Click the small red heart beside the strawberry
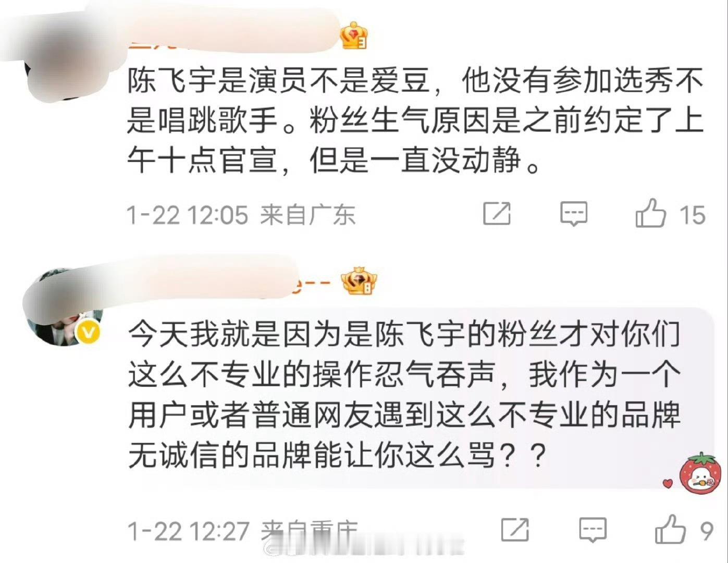This screenshot has height=563, width=728. click(668, 483)
